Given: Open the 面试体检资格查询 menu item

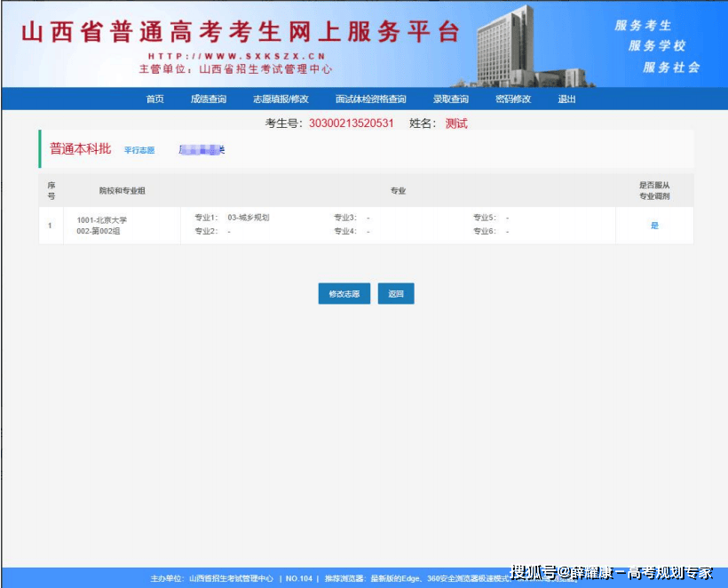Looking at the screenshot, I should (x=370, y=99).
